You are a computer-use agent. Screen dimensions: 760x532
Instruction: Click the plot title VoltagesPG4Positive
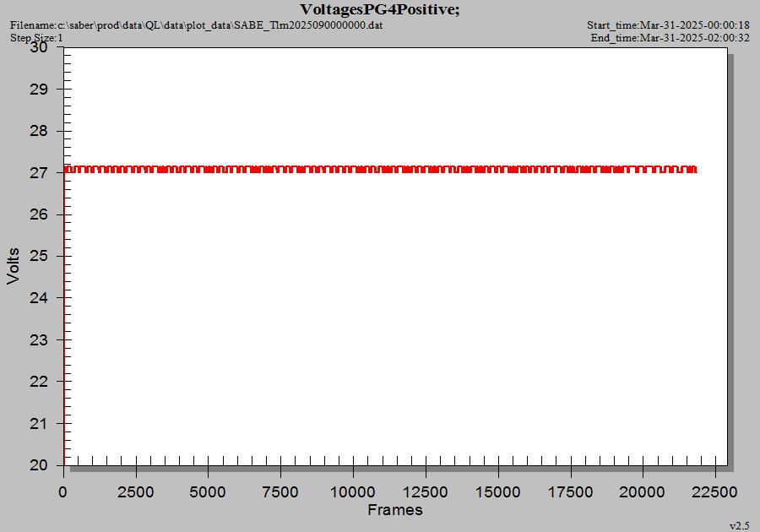click(379, 9)
